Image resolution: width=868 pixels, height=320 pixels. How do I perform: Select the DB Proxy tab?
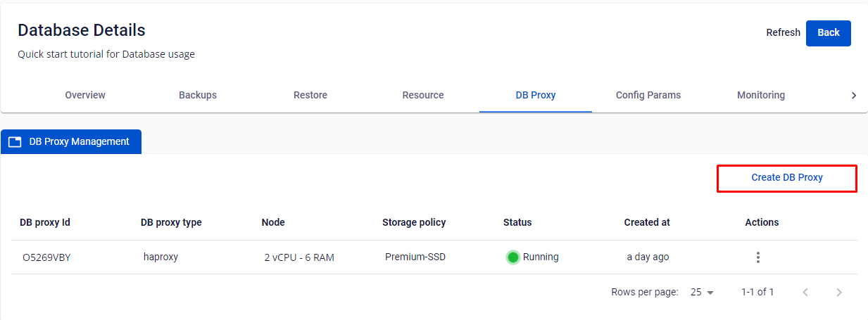tap(536, 95)
